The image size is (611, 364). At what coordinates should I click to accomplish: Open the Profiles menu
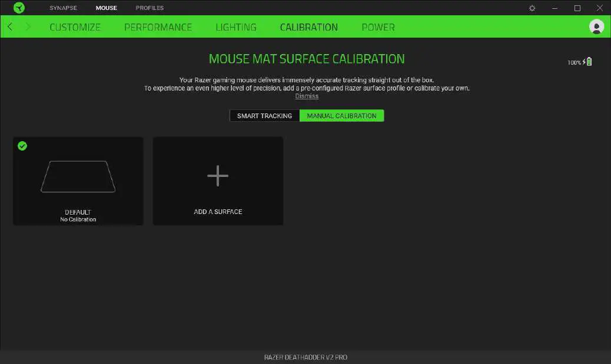coord(149,8)
